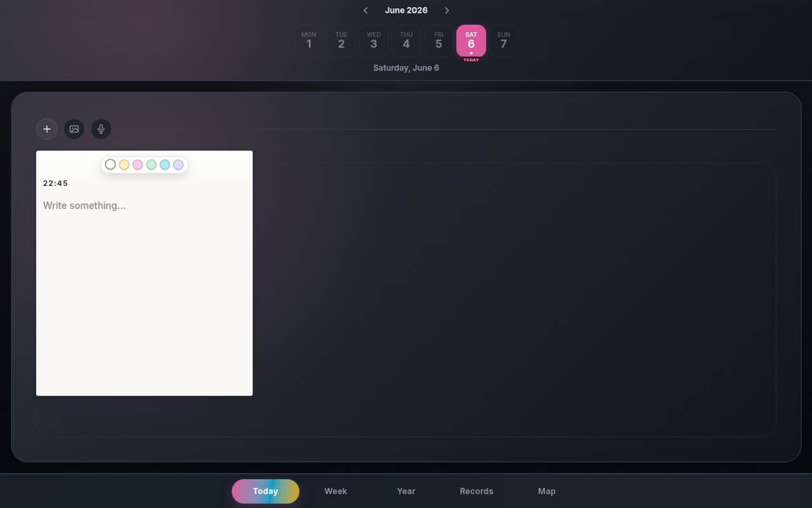
Task: Go to previous month with left chevron
Action: [x=365, y=10]
